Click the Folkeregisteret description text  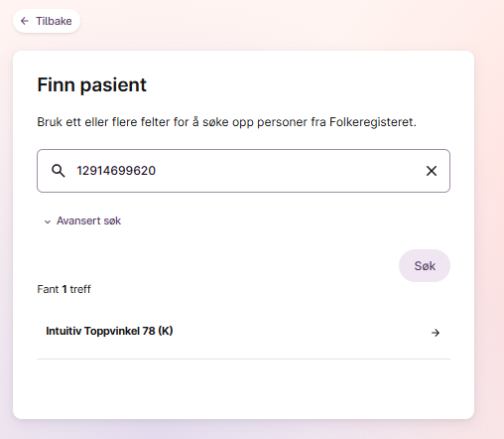tap(226, 122)
